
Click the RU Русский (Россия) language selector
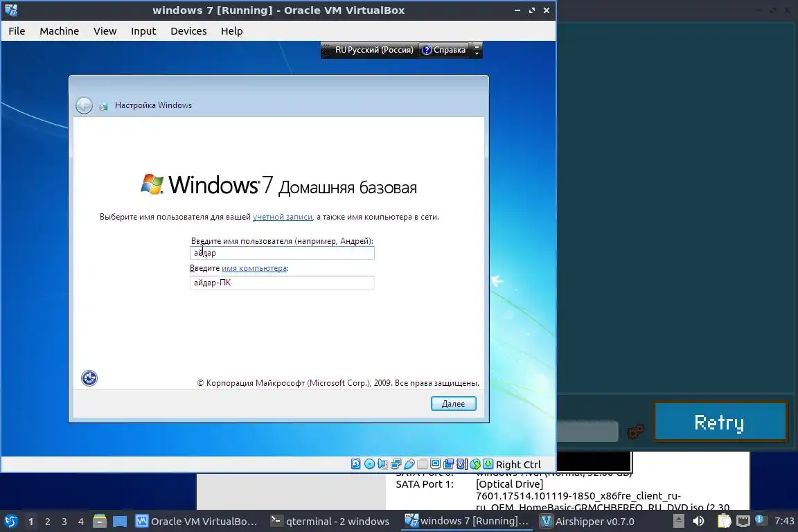tap(374, 50)
